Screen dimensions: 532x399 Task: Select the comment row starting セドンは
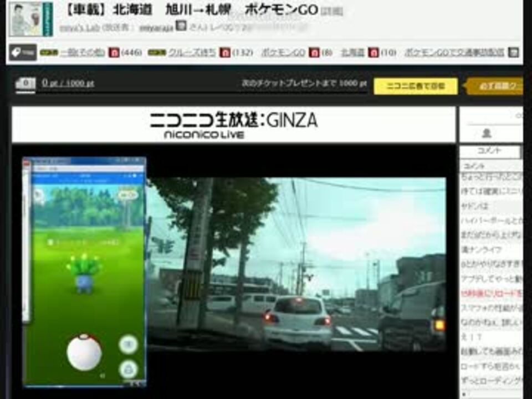point(492,206)
